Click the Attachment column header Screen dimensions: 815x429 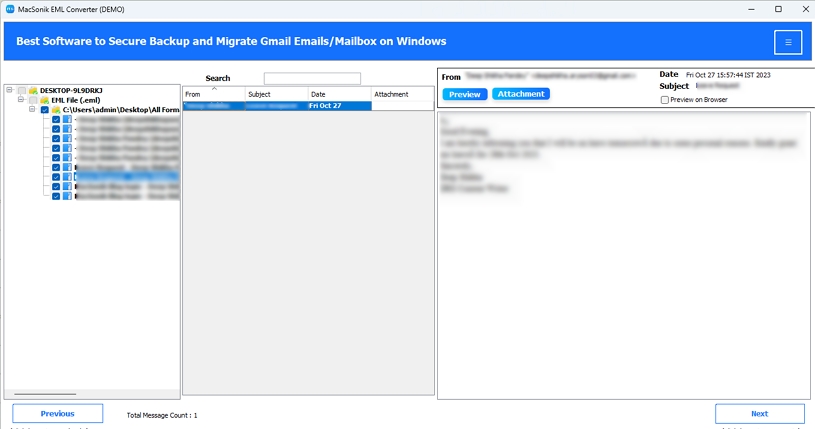(403, 94)
